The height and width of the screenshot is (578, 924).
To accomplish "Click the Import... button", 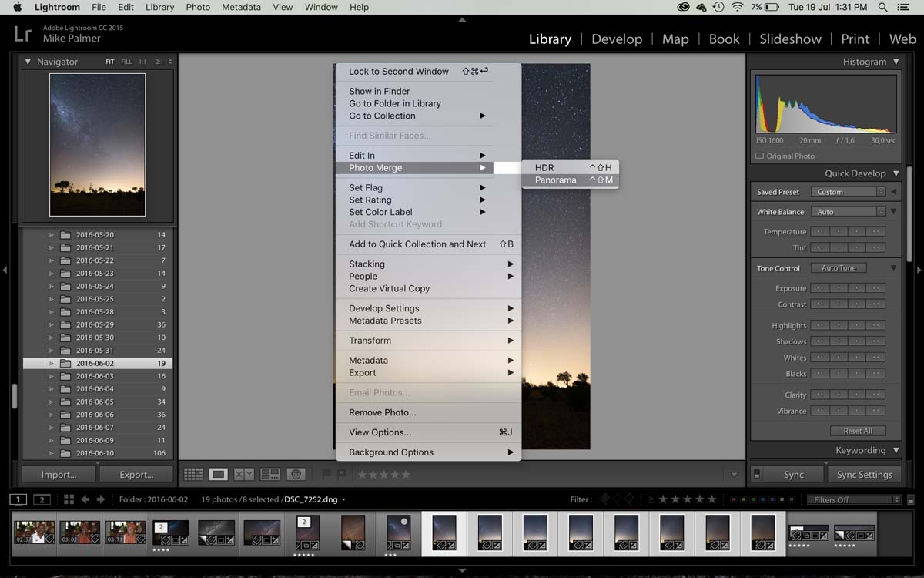I will [59, 475].
